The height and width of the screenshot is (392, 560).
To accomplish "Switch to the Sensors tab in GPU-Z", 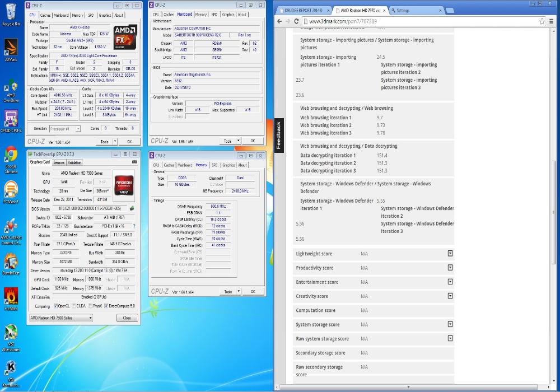I will pos(59,162).
